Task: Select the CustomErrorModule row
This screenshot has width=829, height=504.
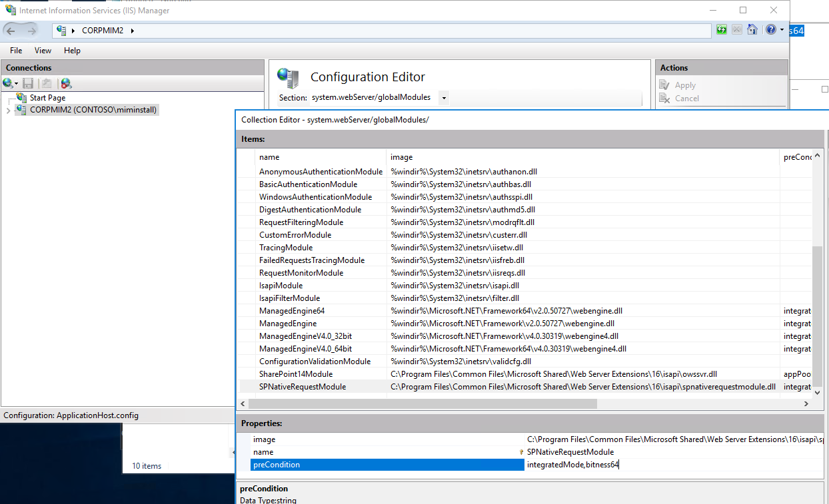Action: [525, 235]
